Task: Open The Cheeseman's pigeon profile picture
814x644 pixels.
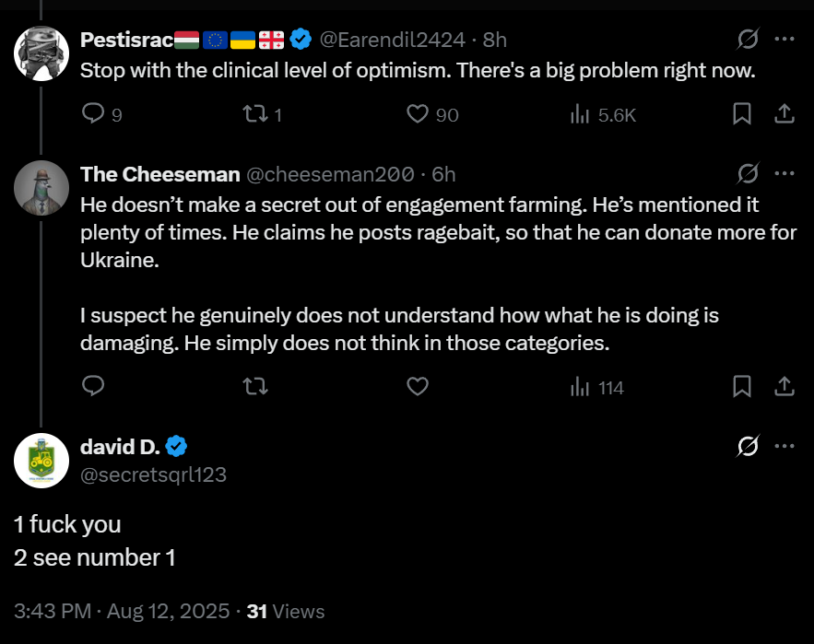Action: pyautogui.click(x=41, y=188)
